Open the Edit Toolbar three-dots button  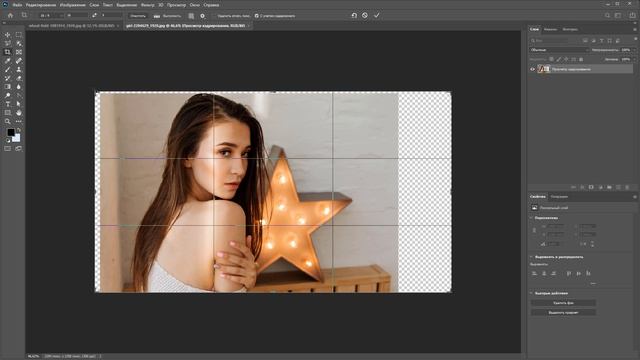pyautogui.click(x=19, y=121)
